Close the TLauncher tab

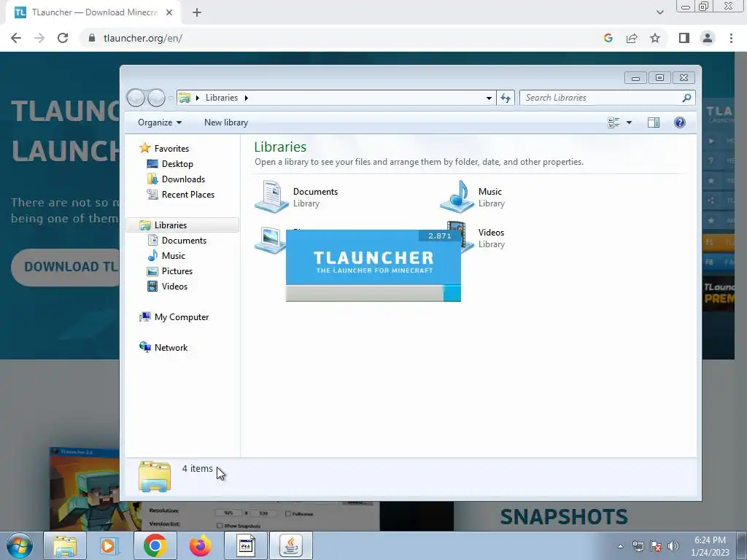(169, 12)
